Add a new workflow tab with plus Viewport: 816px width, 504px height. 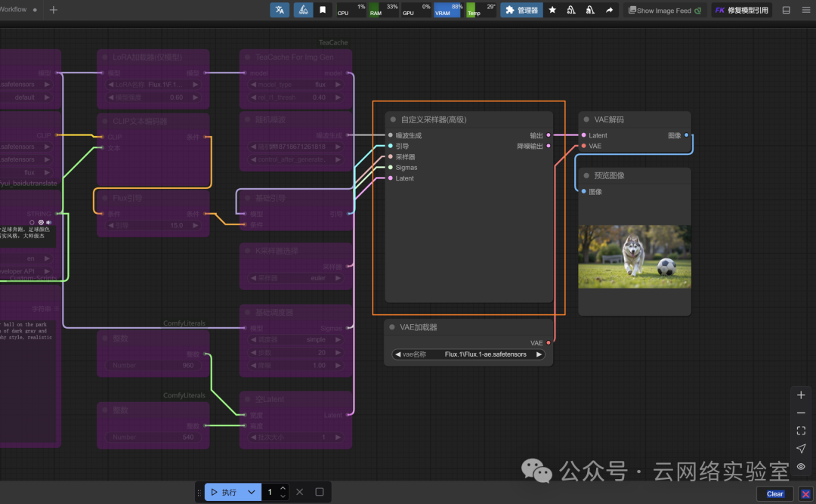(53, 9)
